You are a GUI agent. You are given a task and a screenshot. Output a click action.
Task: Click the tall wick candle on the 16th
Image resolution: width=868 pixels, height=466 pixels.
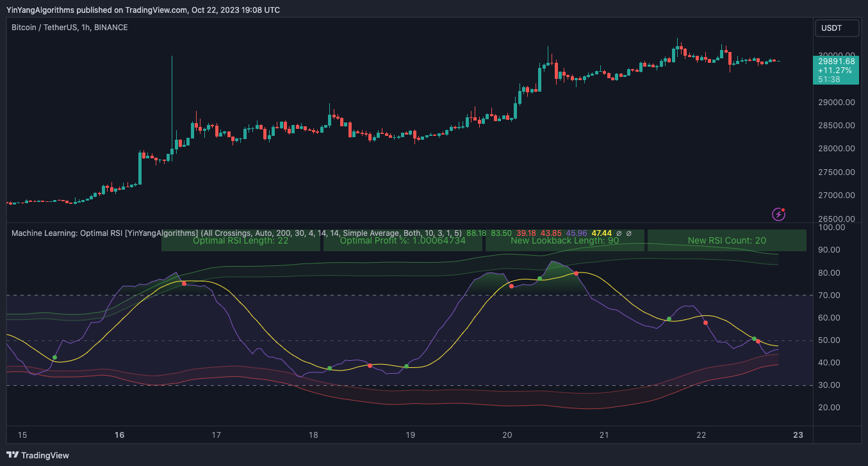[172, 106]
